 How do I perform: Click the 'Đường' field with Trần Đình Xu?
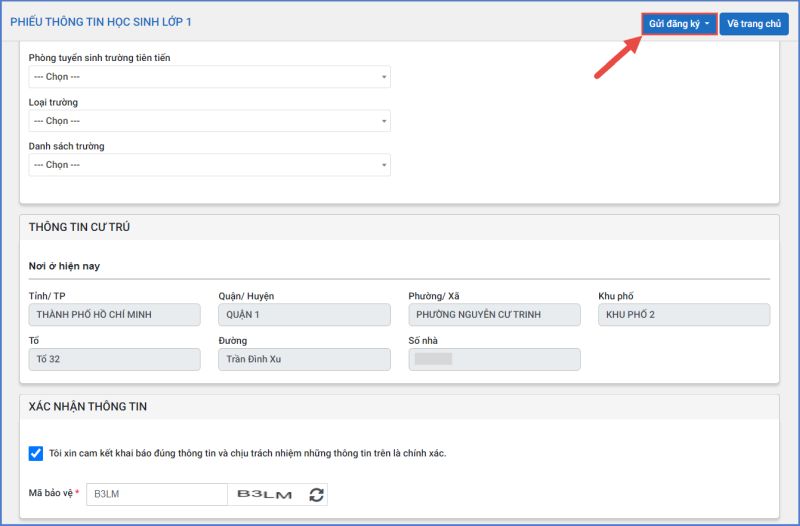[x=304, y=359]
